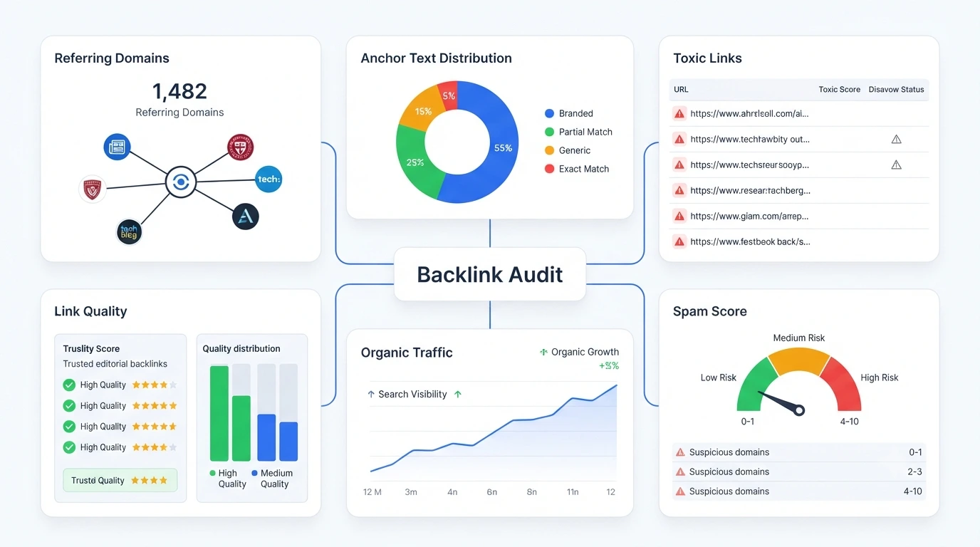980x547 pixels.
Task: Click the Disavow Status column header
Action: 896,90
